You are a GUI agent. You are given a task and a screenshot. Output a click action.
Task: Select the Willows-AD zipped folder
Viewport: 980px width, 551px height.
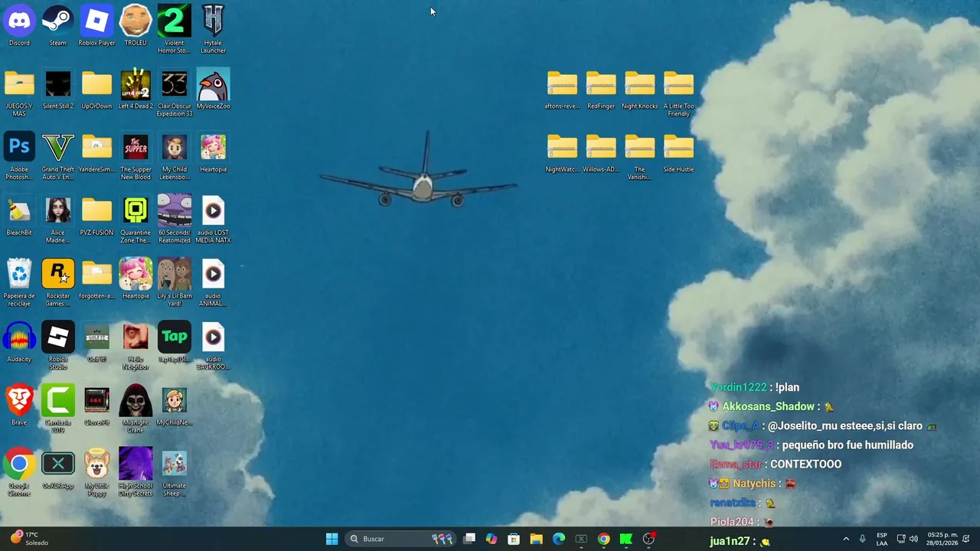pos(601,153)
